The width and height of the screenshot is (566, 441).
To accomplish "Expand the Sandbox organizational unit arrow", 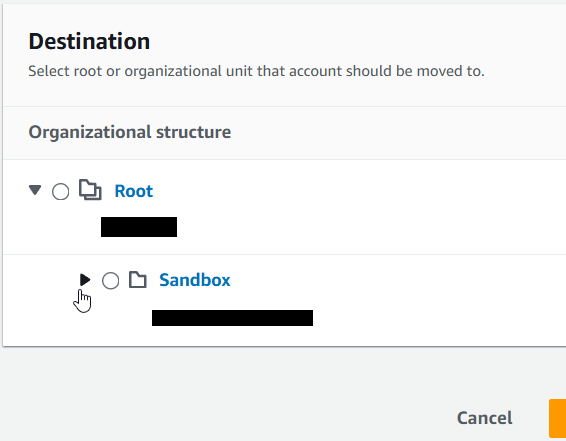I will click(x=85, y=280).
